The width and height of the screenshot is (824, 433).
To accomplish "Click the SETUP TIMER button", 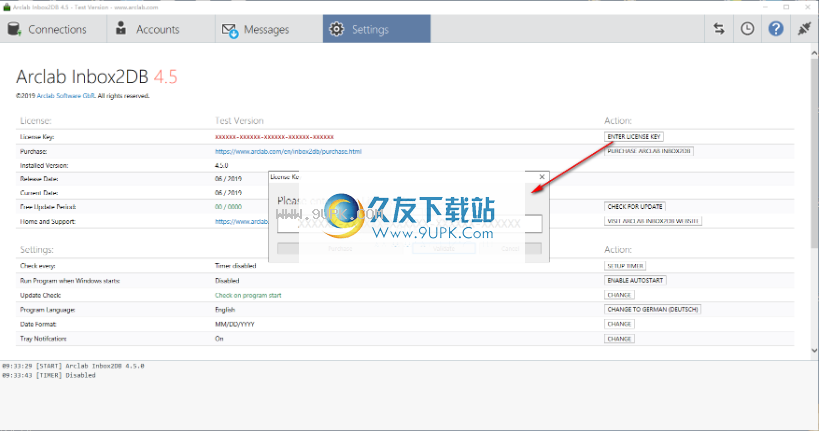I will tap(625, 266).
